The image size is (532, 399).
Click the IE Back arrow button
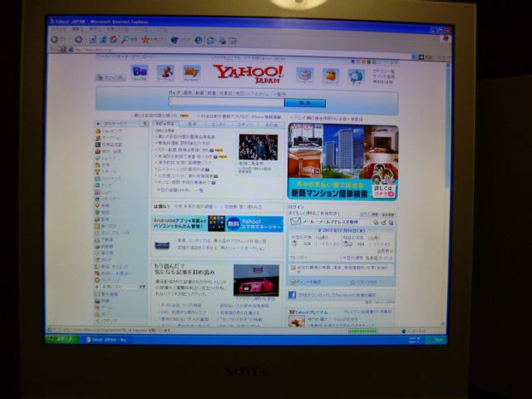click(x=54, y=40)
